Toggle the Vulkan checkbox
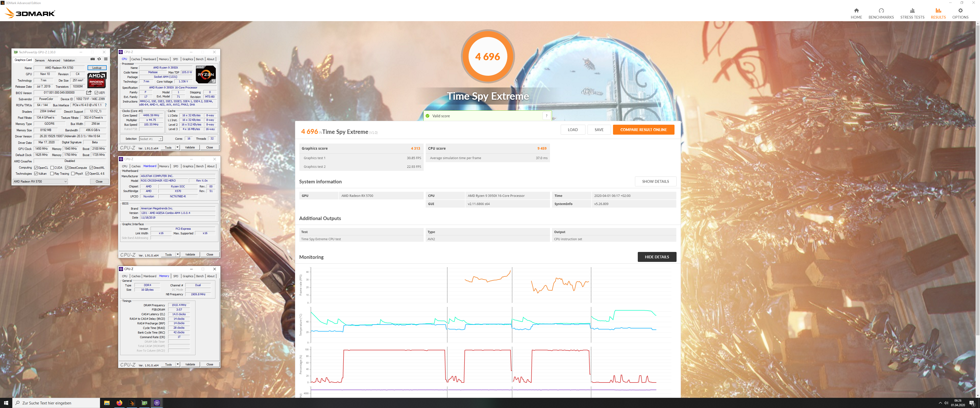This screenshot has height=408, width=980. 36,174
